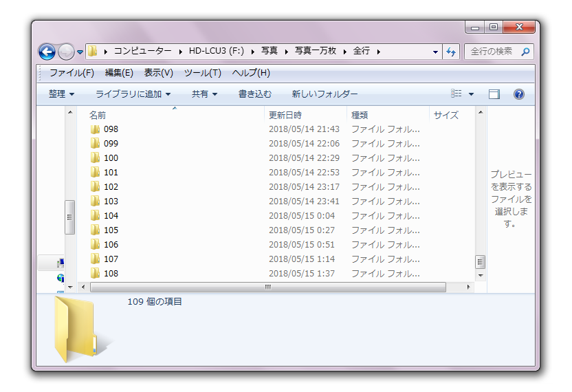Click horizontal scroll left arrow

pyautogui.click(x=83, y=287)
